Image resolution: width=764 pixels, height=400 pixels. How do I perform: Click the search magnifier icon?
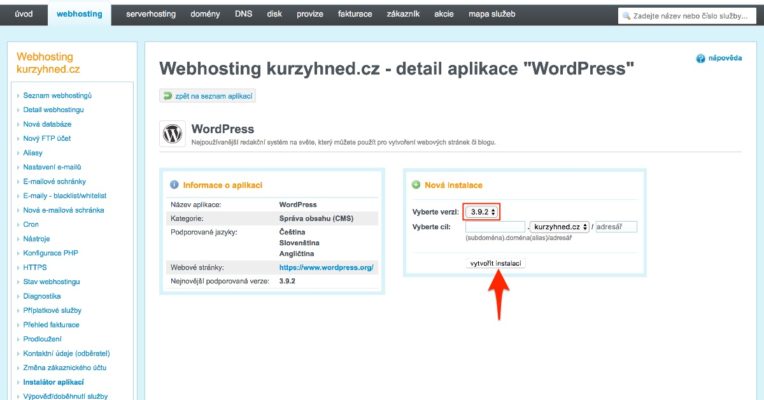627,16
